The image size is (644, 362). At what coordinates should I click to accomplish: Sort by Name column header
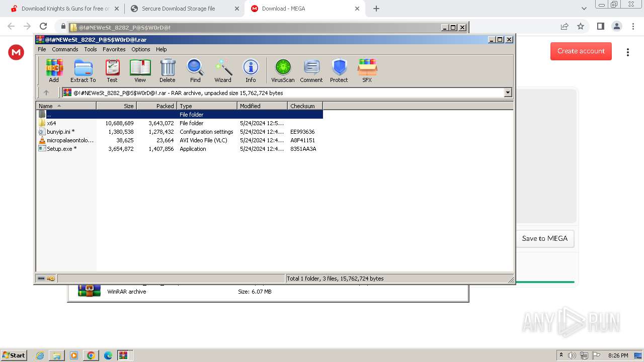[x=66, y=106]
